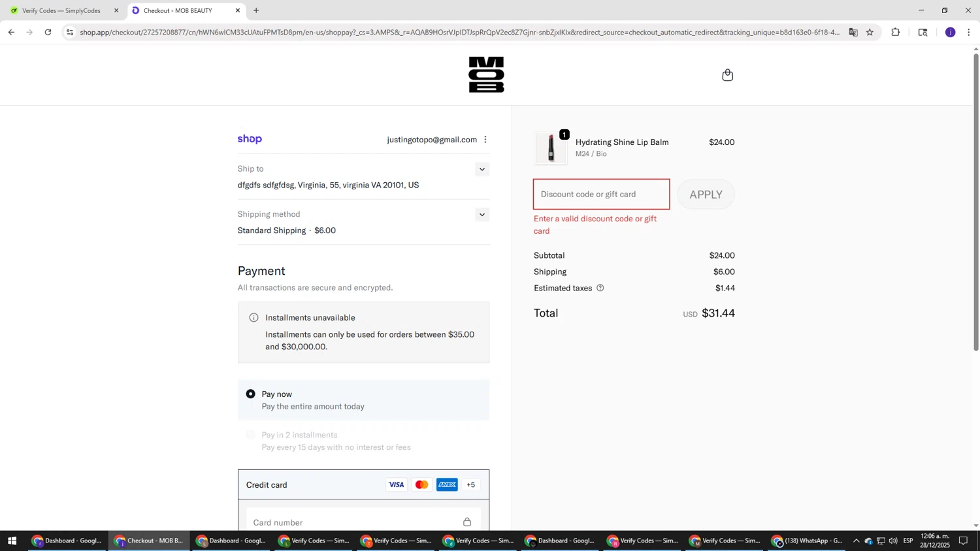
Task: Click the shipping address text line
Action: point(328,185)
